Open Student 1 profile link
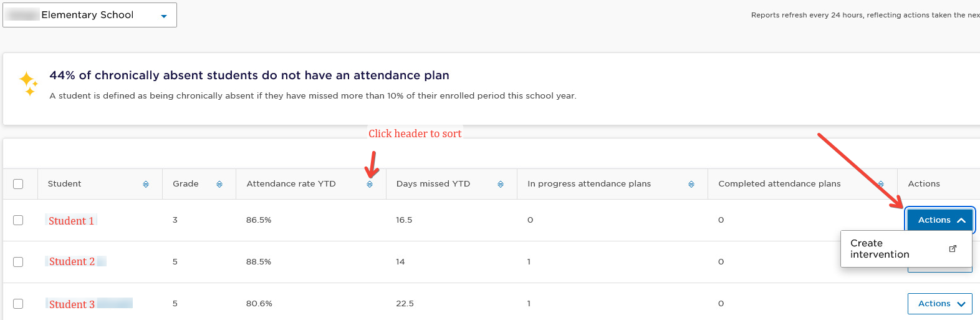Screen dimensions: 980x320 [x=71, y=221]
